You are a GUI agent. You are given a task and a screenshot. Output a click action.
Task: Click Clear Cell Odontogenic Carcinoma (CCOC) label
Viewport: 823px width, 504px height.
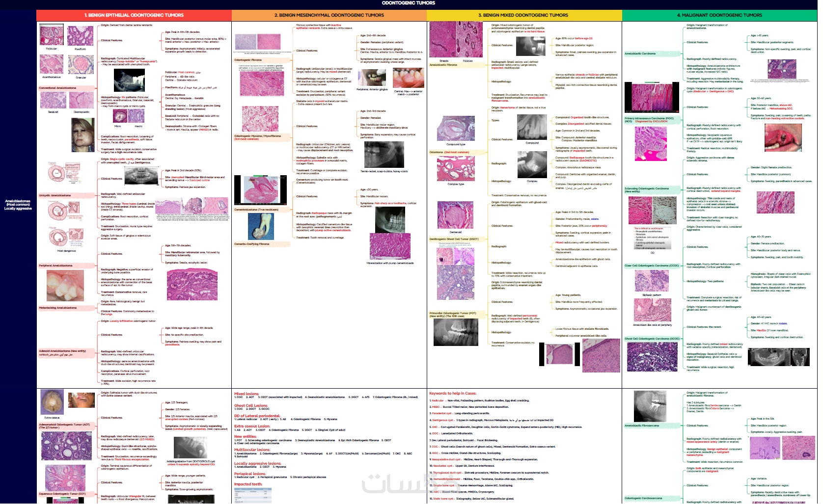(x=652, y=265)
